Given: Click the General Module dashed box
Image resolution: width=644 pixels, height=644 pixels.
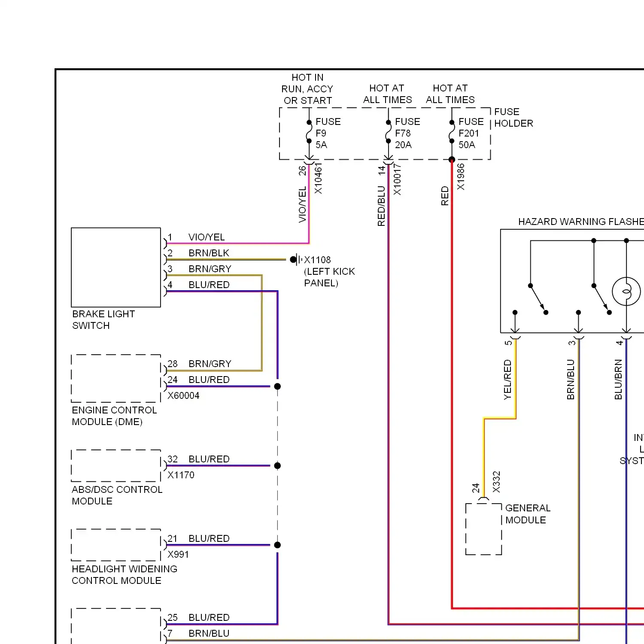Looking at the screenshot, I should 484,529.
